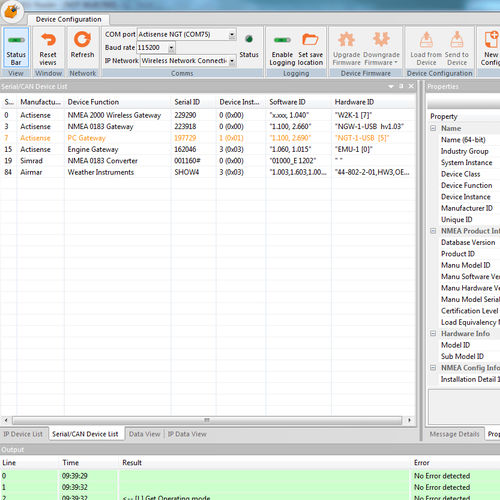
Task: Select NMEA 0183 Gateway device row
Action: pos(208,127)
